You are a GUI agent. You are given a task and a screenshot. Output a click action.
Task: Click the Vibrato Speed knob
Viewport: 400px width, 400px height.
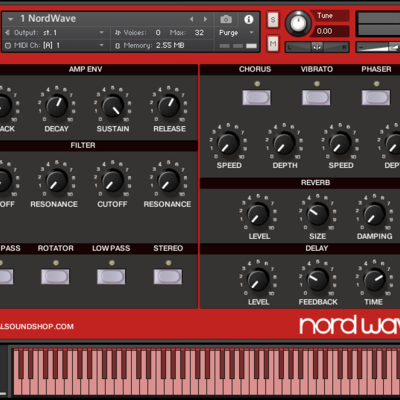340,143
